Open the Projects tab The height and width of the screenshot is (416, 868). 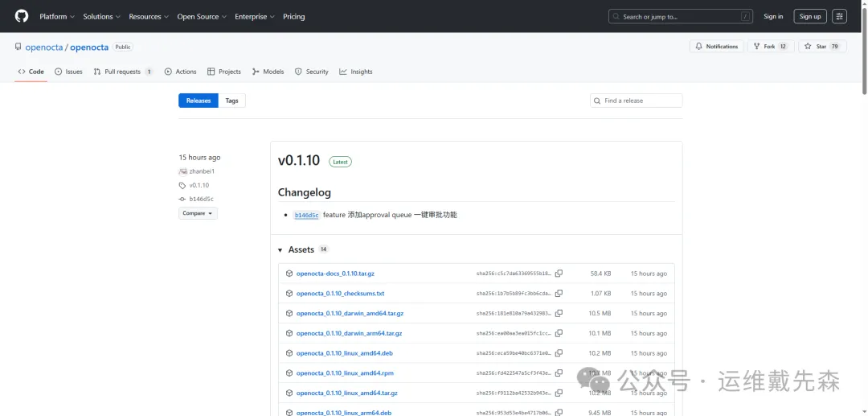(224, 72)
